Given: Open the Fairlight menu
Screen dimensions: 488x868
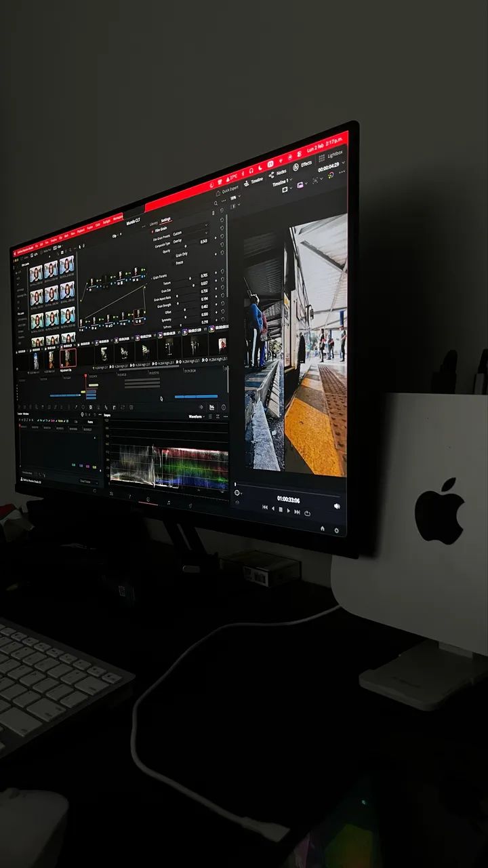Looking at the screenshot, I should point(106,222).
